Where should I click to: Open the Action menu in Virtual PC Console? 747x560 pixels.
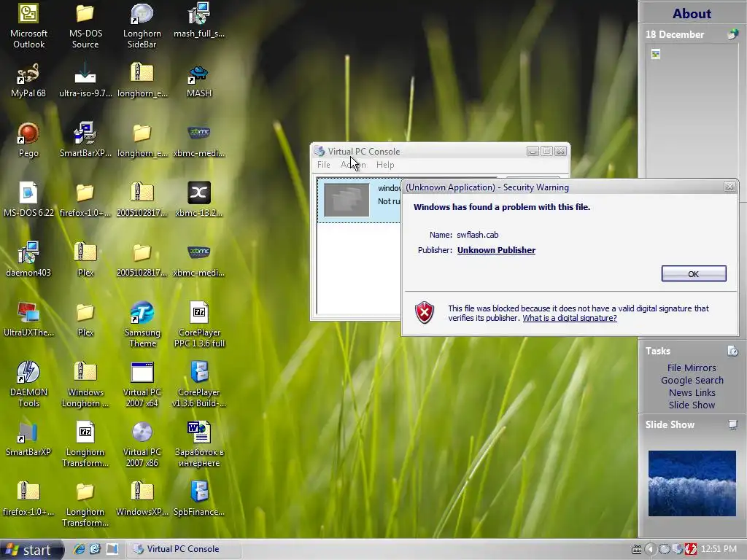click(353, 165)
